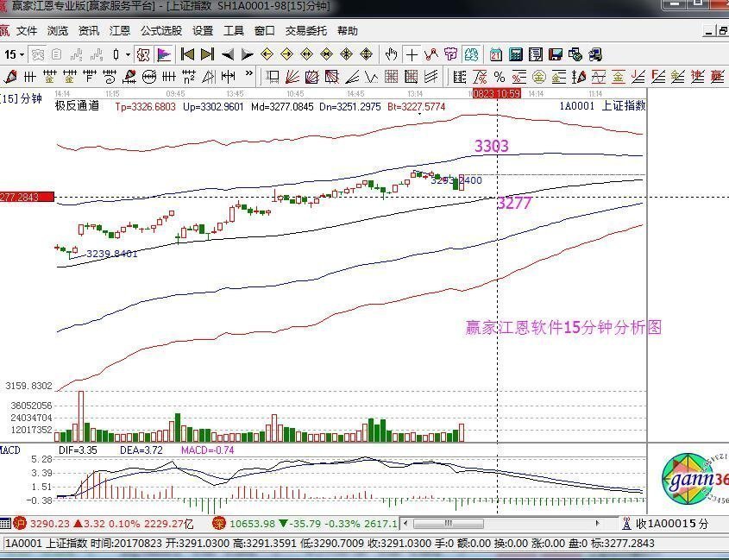729x560 pixels.
Task: Toggle the pressed puzzle-shaped toolbar button
Action: click(143, 55)
